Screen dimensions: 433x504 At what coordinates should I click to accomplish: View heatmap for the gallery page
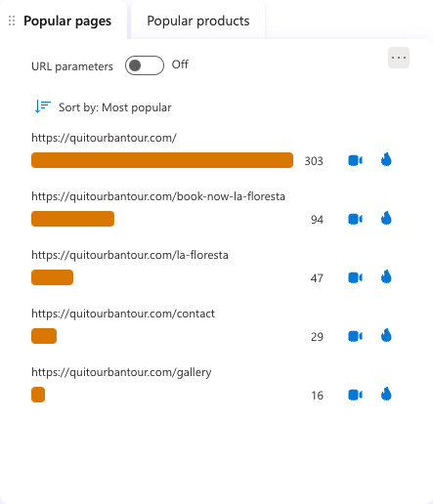click(386, 395)
